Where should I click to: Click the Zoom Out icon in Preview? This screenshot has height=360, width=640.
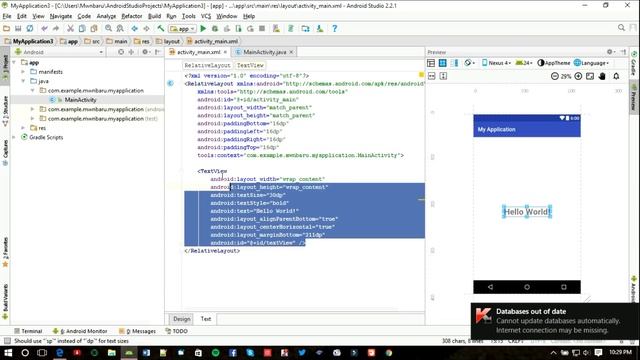554,76
